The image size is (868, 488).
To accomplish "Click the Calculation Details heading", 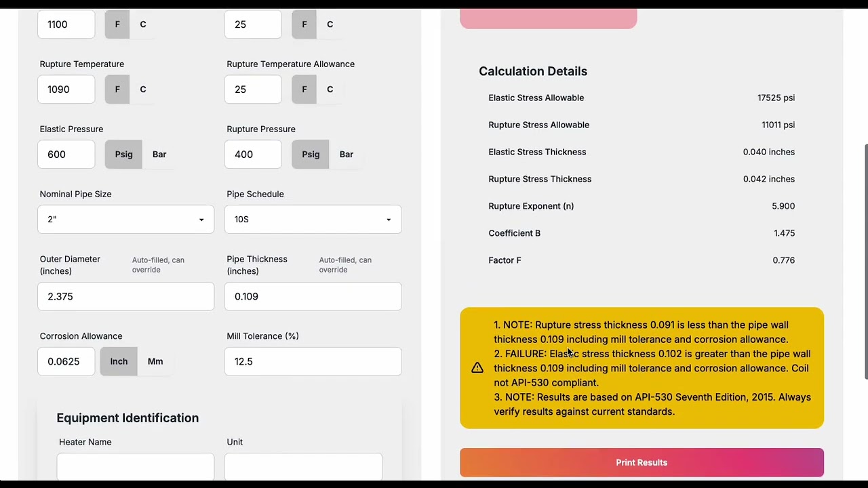I will 533,71.
